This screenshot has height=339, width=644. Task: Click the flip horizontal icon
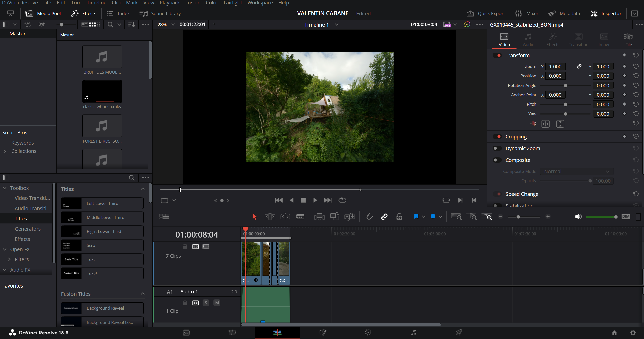(x=545, y=124)
